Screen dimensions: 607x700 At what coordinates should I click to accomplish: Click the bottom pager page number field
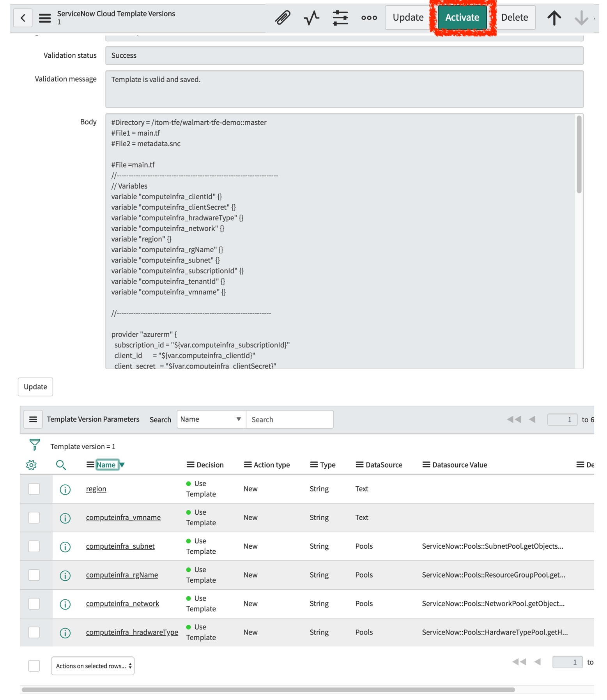[567, 662]
